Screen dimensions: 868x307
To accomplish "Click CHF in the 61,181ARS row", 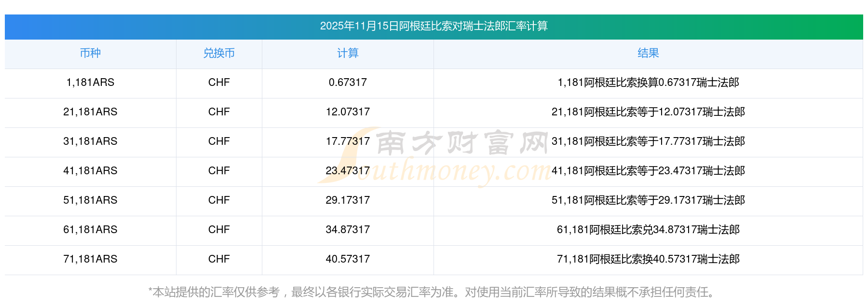I will coord(219,230).
